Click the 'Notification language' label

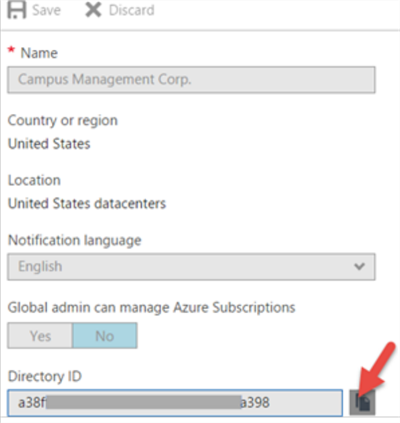(x=75, y=240)
